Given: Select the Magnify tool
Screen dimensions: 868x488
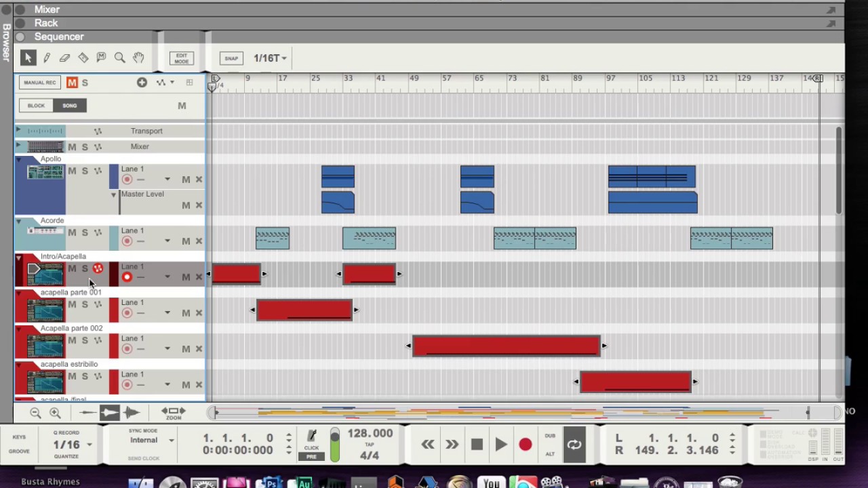Looking at the screenshot, I should [x=119, y=58].
